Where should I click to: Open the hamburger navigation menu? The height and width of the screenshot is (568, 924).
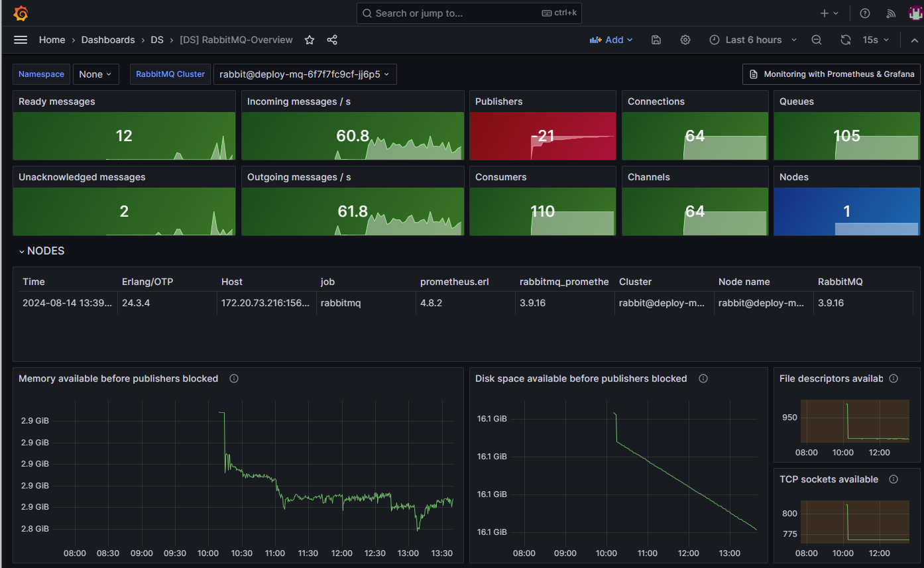tap(21, 40)
